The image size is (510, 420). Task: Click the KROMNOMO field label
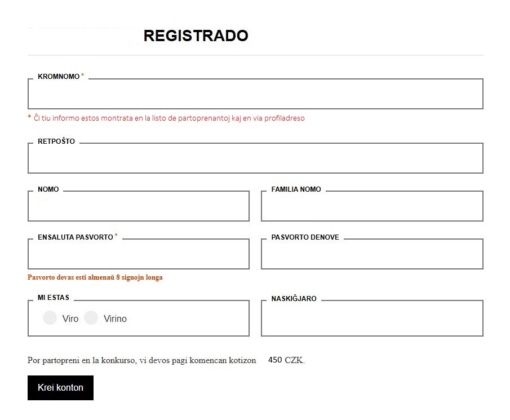click(x=59, y=77)
